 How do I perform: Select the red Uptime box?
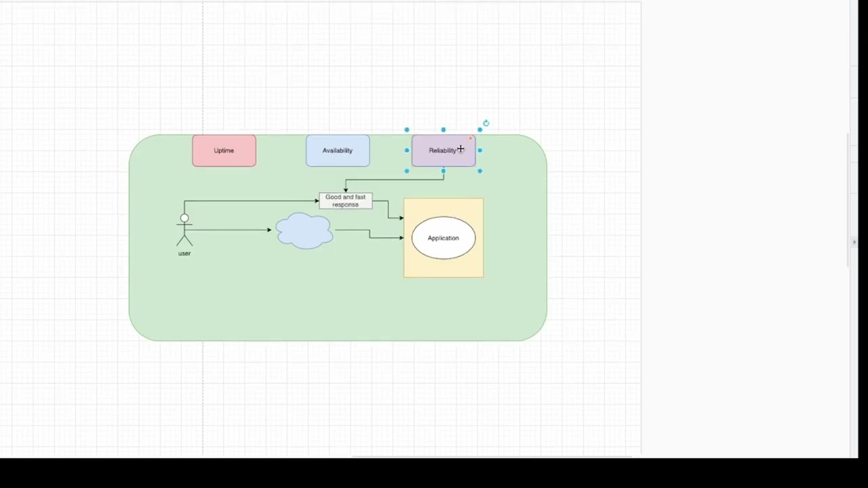click(x=224, y=150)
